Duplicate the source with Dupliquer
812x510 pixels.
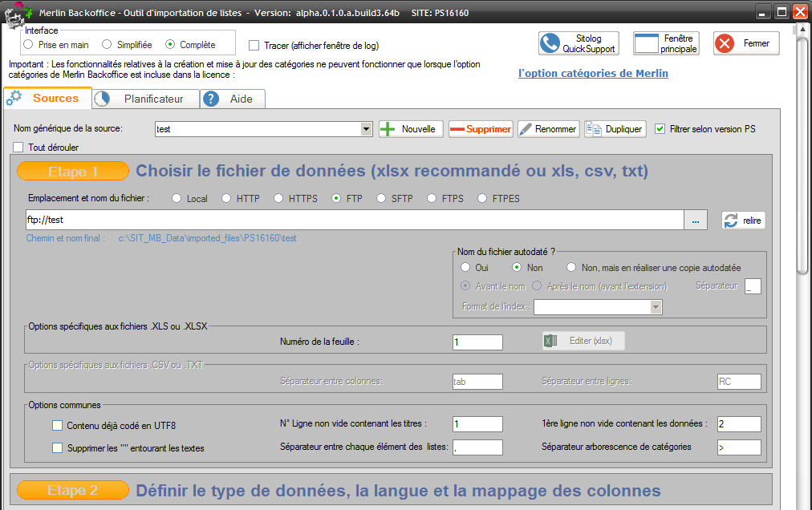pos(615,129)
